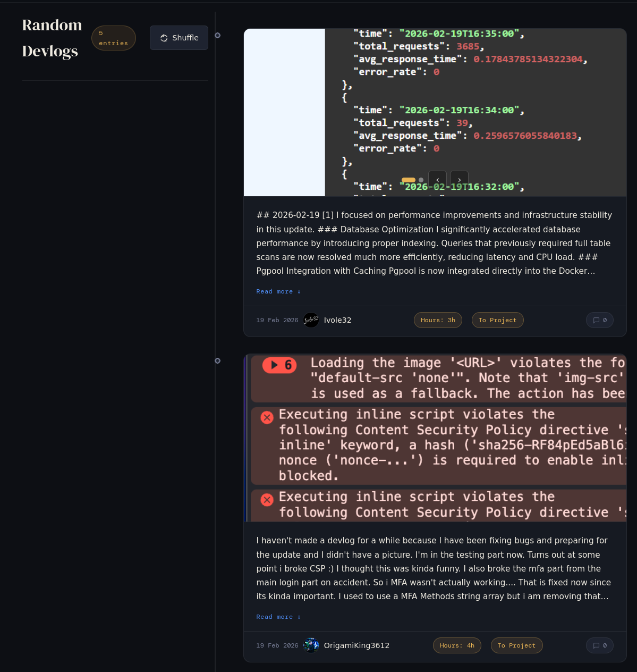This screenshot has height=672, width=637.
Task: Click the Hours: 3h badge
Action: (438, 320)
